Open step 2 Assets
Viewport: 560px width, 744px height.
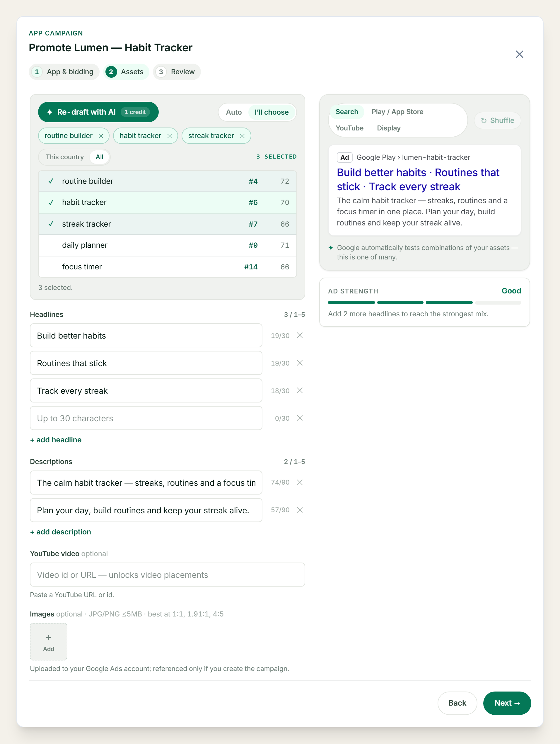[126, 72]
